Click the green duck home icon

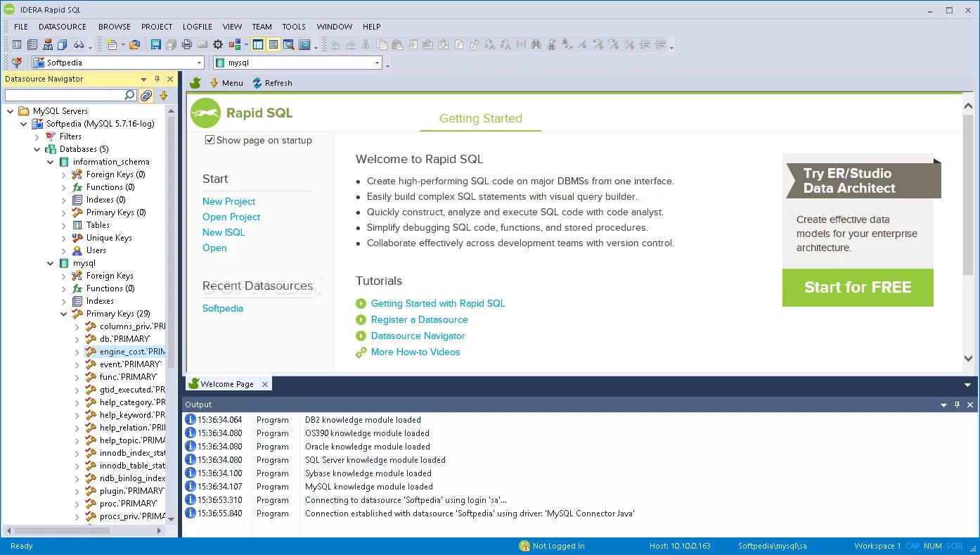tap(195, 83)
